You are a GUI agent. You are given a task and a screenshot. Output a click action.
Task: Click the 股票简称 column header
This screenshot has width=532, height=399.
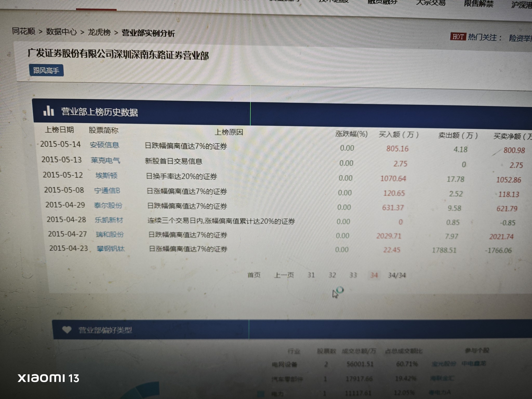coord(104,130)
